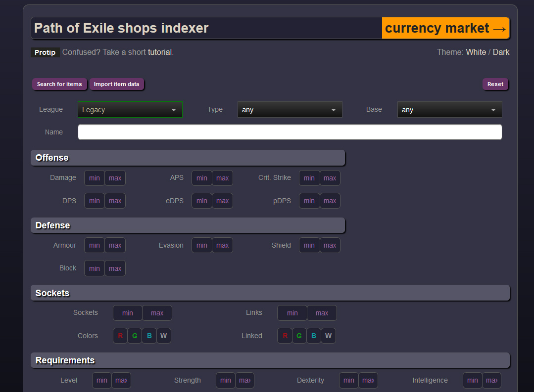Image resolution: width=534 pixels, height=392 pixels.
Task: Focus the Name text field
Action: [x=290, y=132]
